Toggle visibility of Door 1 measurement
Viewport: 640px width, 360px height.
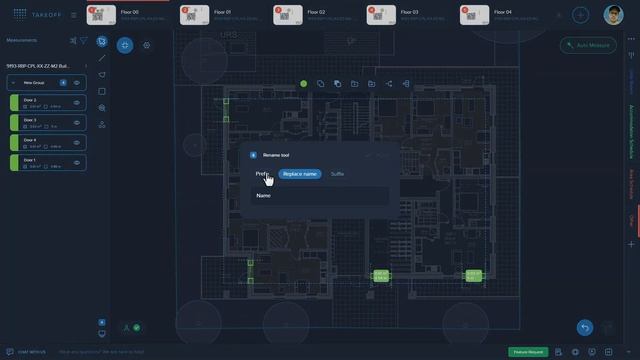[77, 163]
